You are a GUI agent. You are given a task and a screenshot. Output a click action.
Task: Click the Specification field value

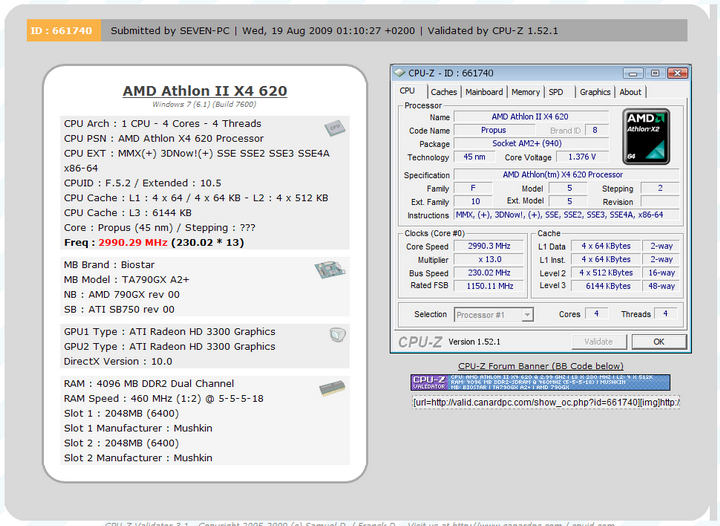coord(566,175)
